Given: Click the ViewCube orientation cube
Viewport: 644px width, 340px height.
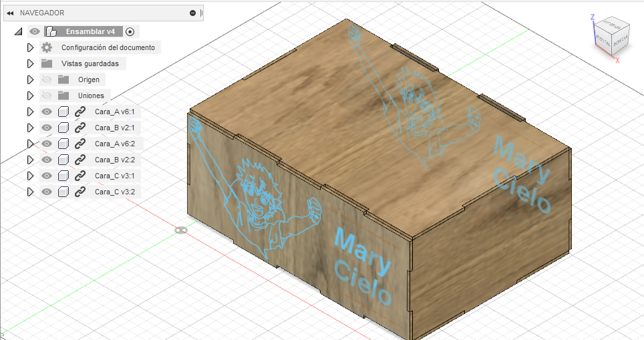Looking at the screenshot, I should (612, 35).
